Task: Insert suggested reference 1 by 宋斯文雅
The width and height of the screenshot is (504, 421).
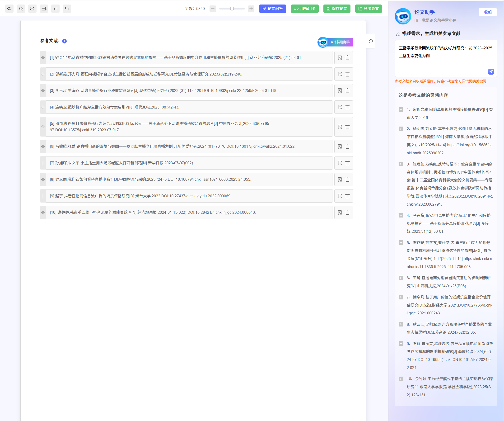Action: pyautogui.click(x=401, y=109)
